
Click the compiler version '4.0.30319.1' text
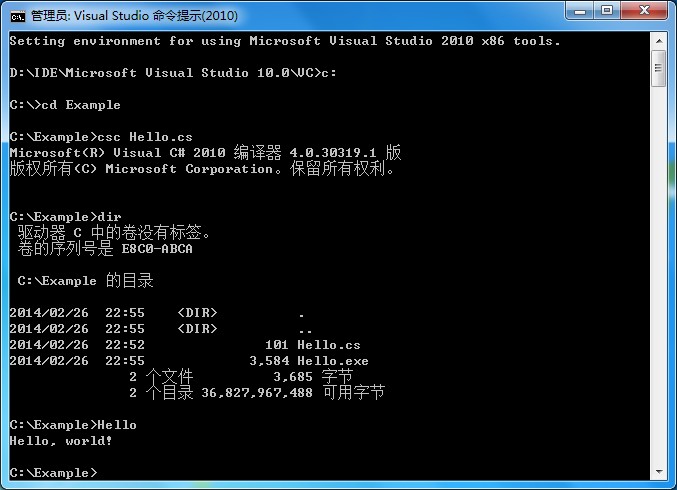[x=332, y=153]
